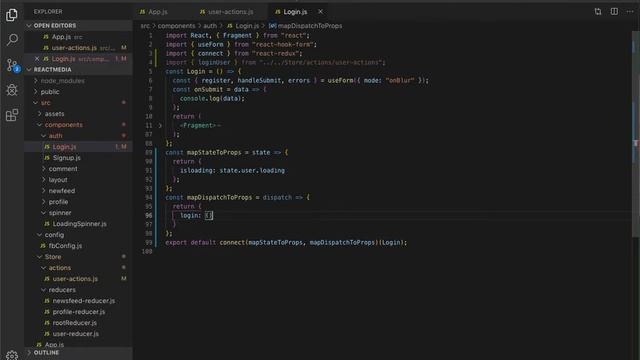Click the open changes compare icon
The image size is (640, 360).
pos(598,11)
